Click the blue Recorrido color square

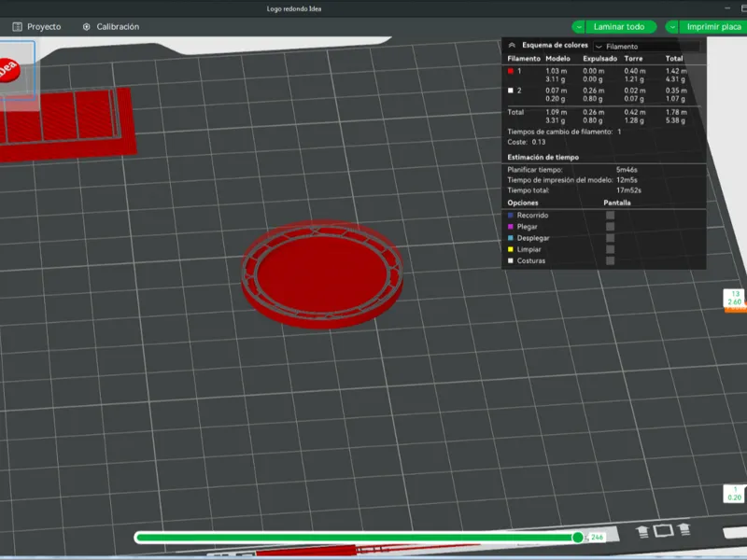tap(511, 216)
